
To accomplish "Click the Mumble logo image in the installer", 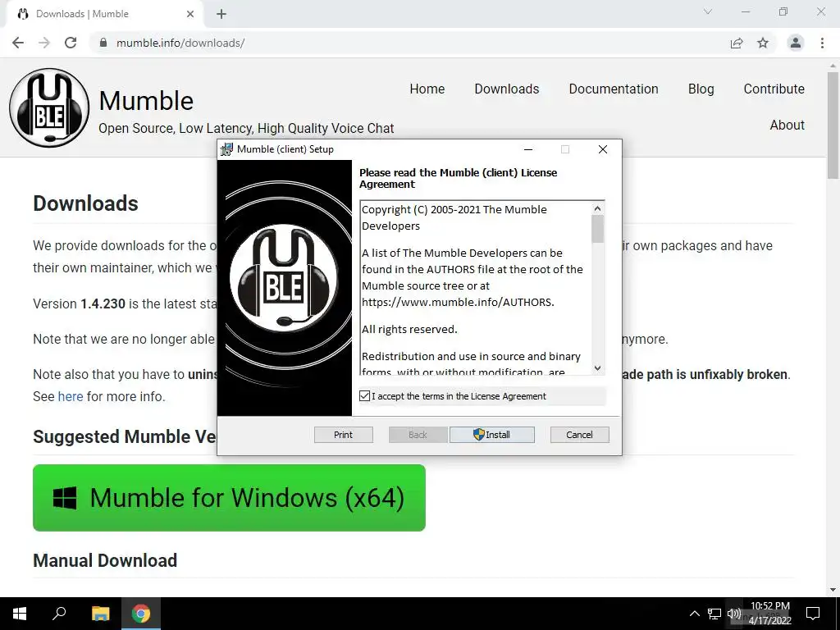I will 284,279.
